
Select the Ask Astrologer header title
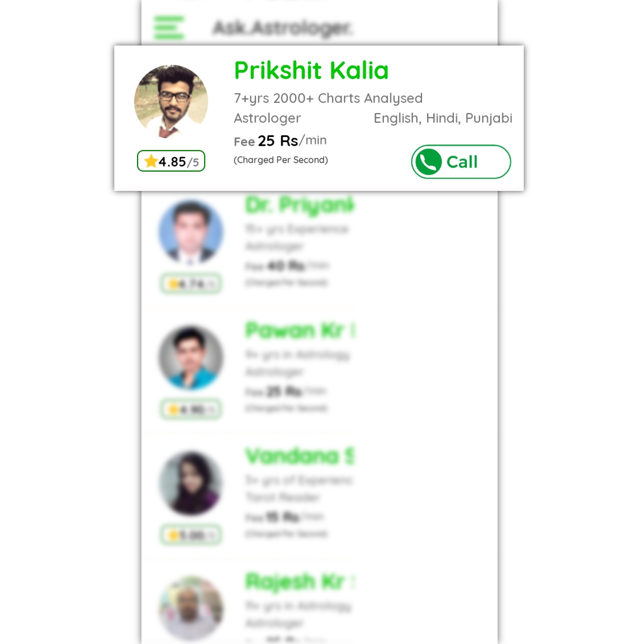[283, 28]
